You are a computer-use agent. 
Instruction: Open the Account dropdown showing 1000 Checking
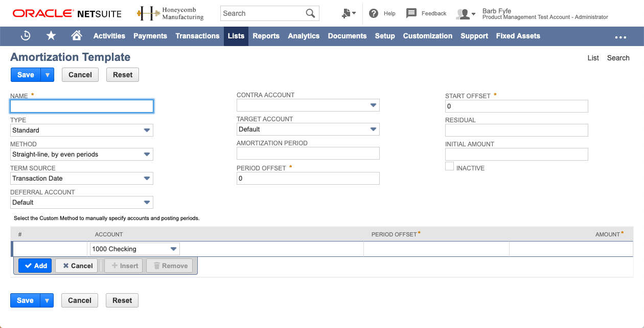point(174,249)
